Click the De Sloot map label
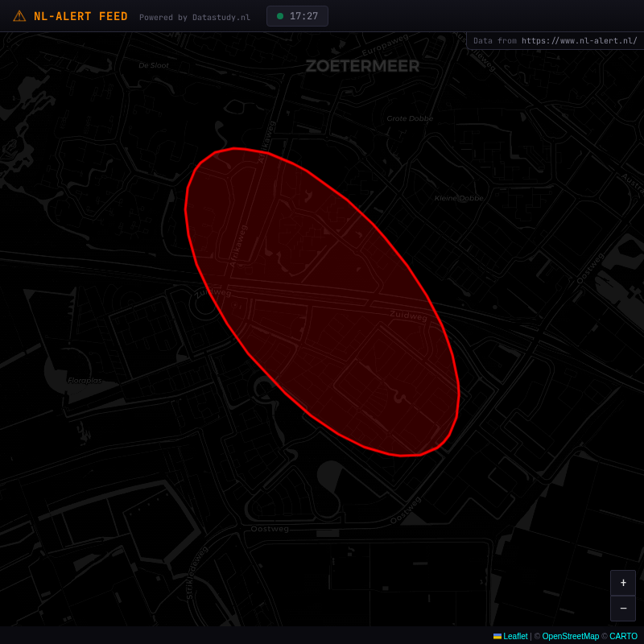Screen dimensions: 644x644 (x=154, y=65)
